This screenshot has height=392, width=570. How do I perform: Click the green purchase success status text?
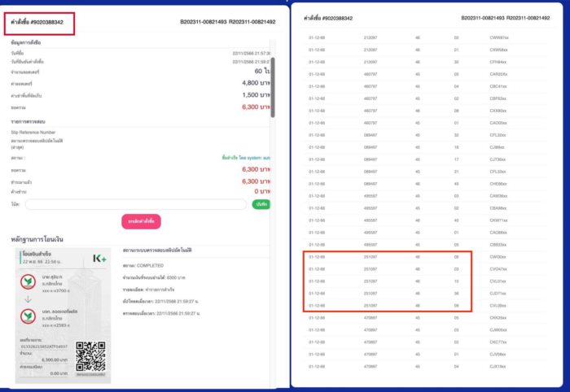pos(244,156)
